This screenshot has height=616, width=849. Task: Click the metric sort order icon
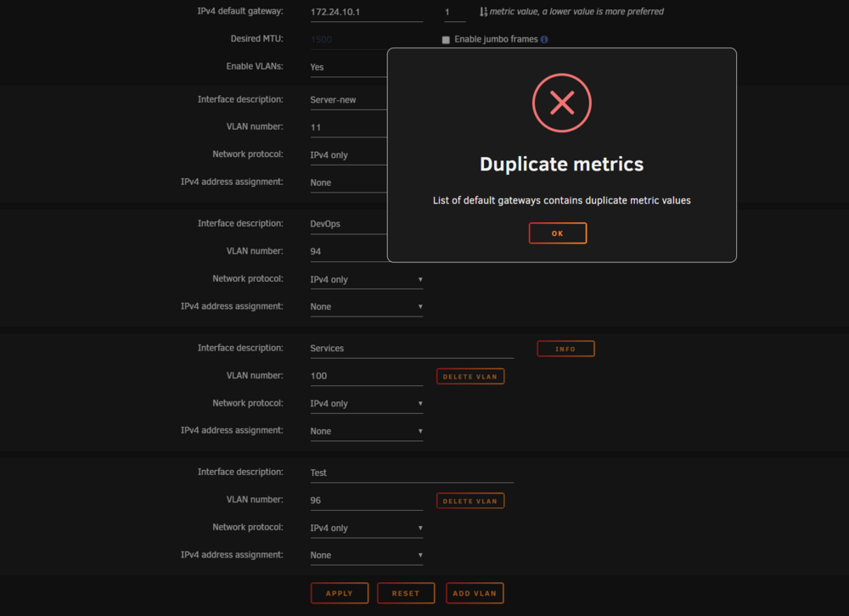(x=483, y=11)
